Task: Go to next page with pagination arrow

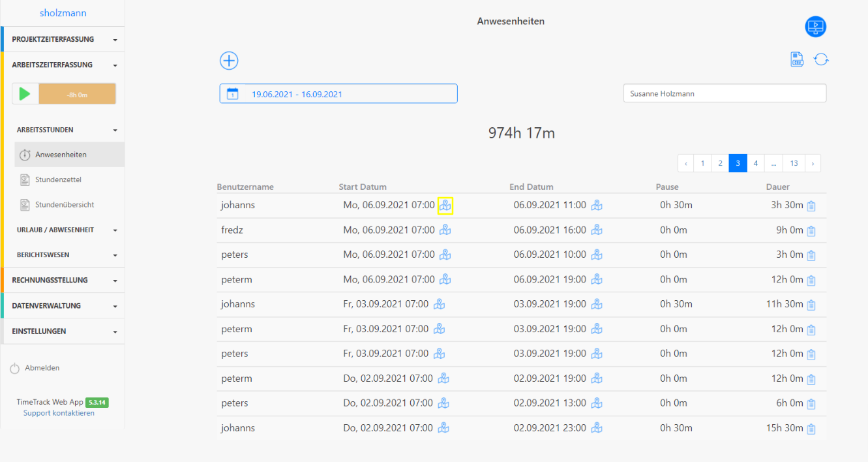Action: (x=813, y=163)
